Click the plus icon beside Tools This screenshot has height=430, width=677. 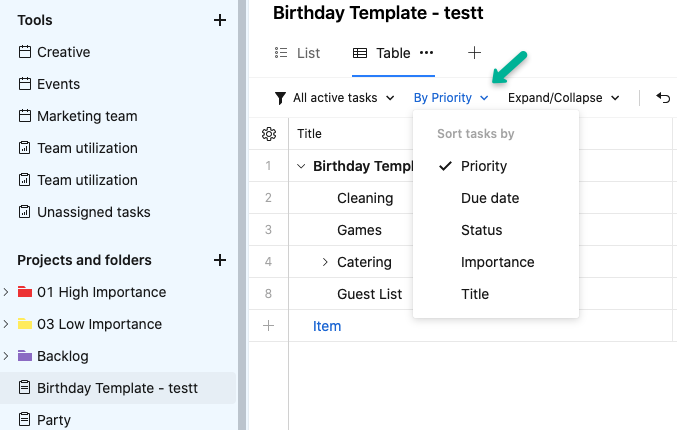point(220,20)
